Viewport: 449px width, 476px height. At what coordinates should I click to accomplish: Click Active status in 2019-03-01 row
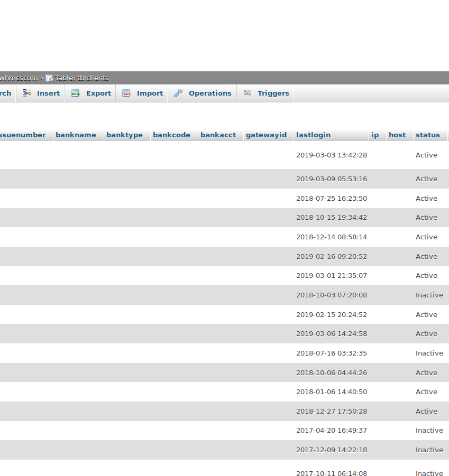(x=426, y=275)
